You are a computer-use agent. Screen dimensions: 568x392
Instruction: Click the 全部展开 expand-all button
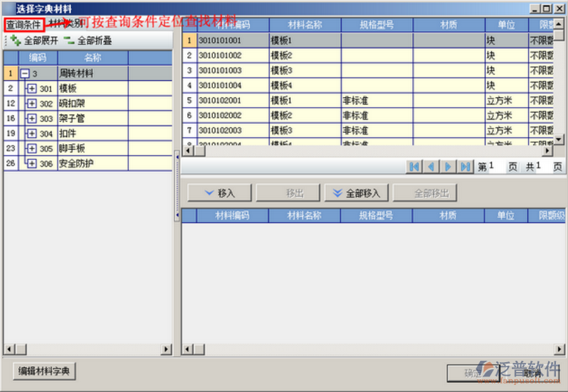[x=34, y=40]
